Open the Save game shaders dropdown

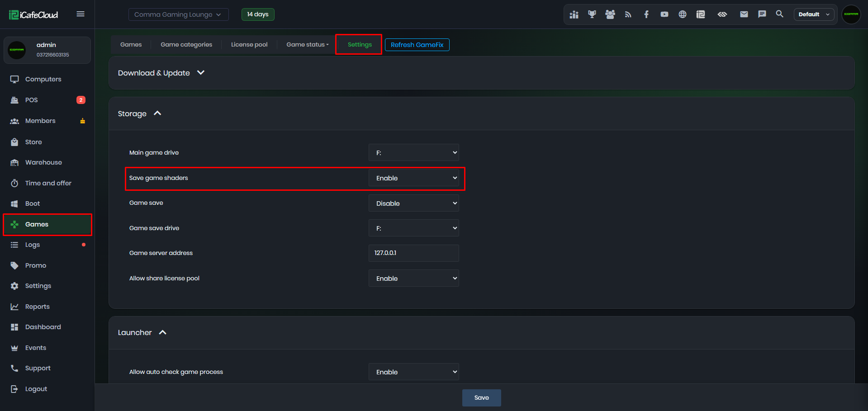click(414, 178)
